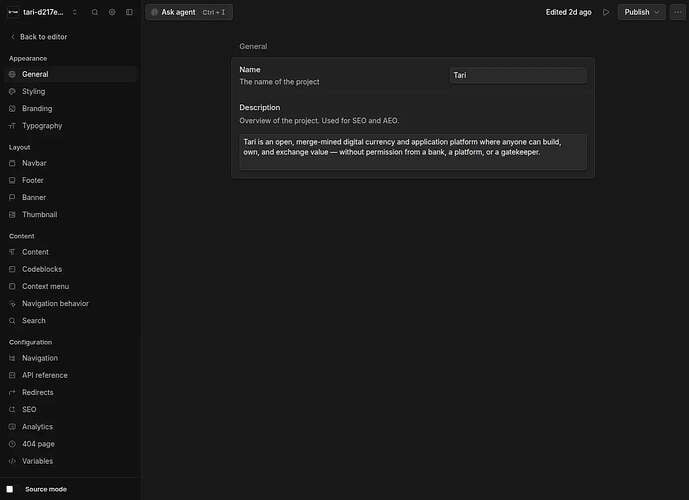
Task: Open Typography settings
Action: click(x=70, y=126)
